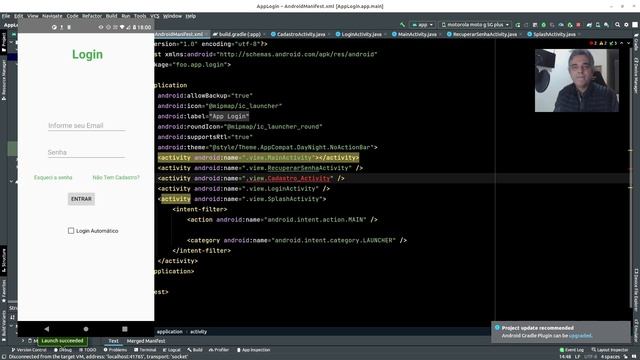Click the Launch succeeded notification balloon
Screen dimensions: 640x360
coord(62,341)
